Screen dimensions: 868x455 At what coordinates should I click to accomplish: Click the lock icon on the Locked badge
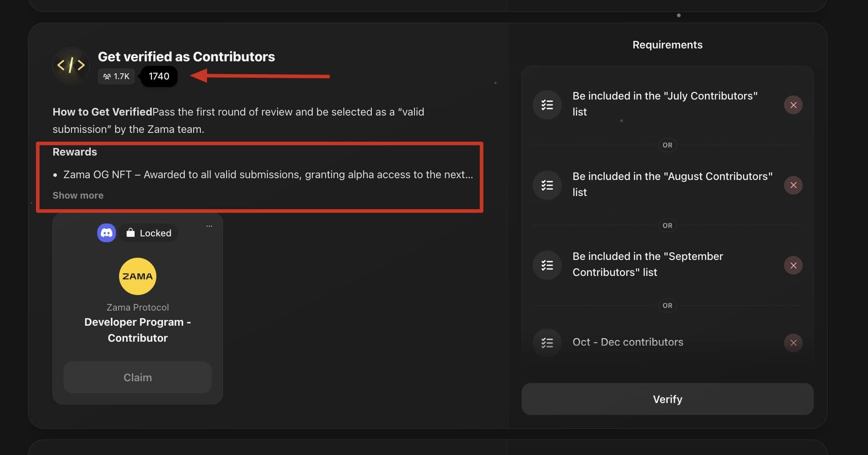coord(130,232)
